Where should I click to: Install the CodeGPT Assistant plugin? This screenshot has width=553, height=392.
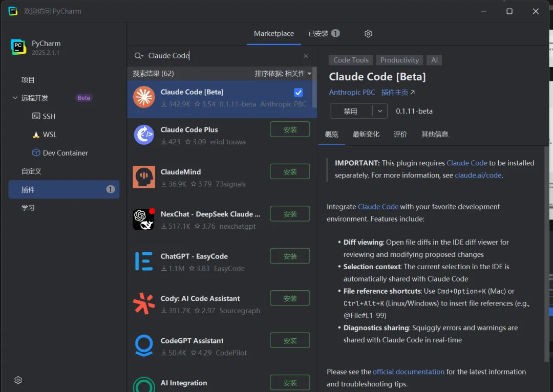(290, 340)
